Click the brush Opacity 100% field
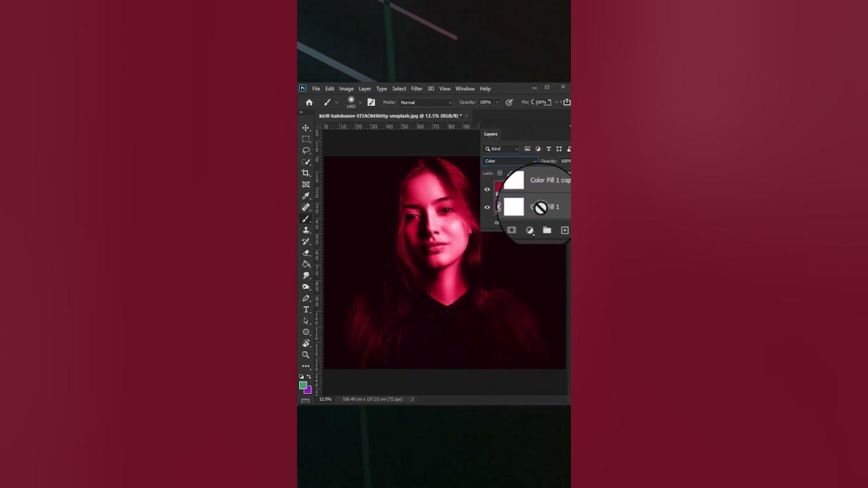This screenshot has width=868, height=488. click(x=486, y=102)
